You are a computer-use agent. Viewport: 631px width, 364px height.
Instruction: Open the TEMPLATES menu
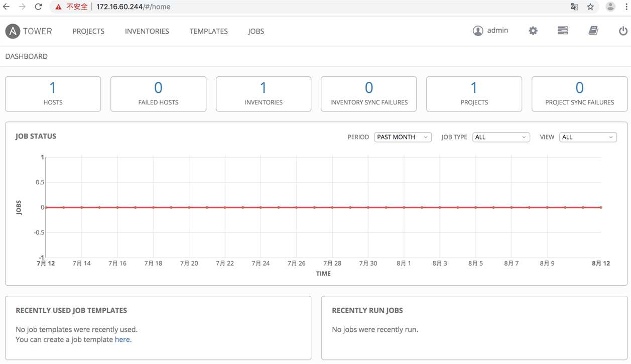pyautogui.click(x=209, y=31)
